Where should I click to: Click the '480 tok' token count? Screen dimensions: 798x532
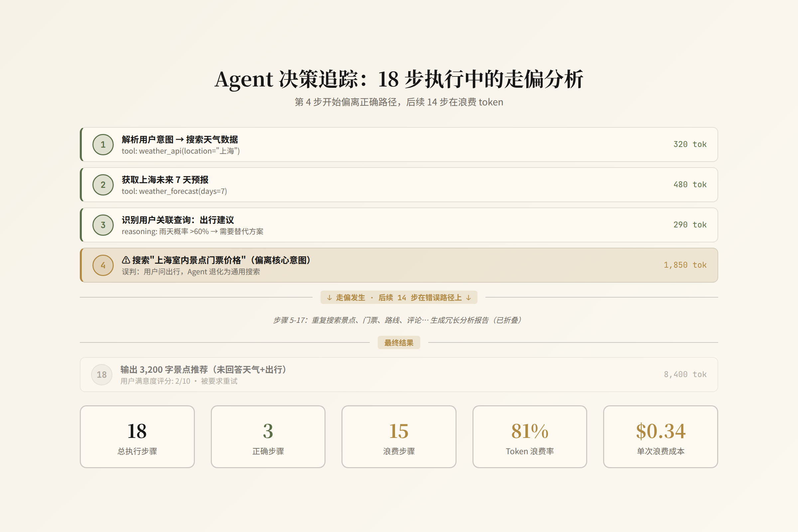[690, 185]
